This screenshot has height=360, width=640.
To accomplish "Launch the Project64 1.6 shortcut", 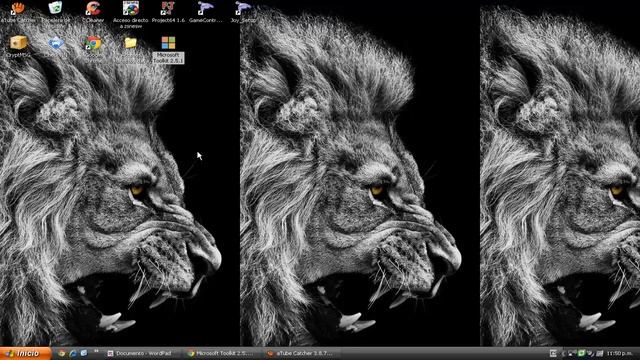I will (x=168, y=11).
